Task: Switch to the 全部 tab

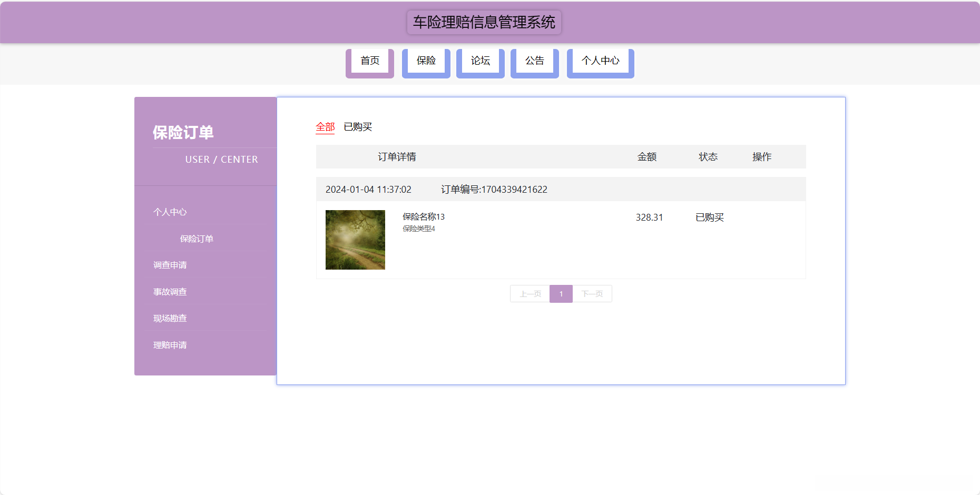Action: pos(325,127)
